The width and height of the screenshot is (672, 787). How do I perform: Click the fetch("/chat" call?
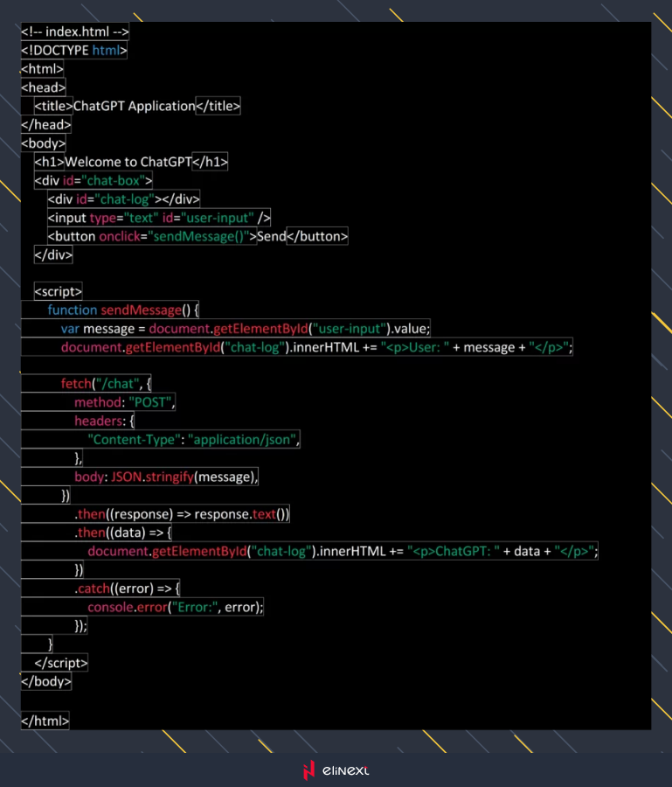tap(106, 384)
